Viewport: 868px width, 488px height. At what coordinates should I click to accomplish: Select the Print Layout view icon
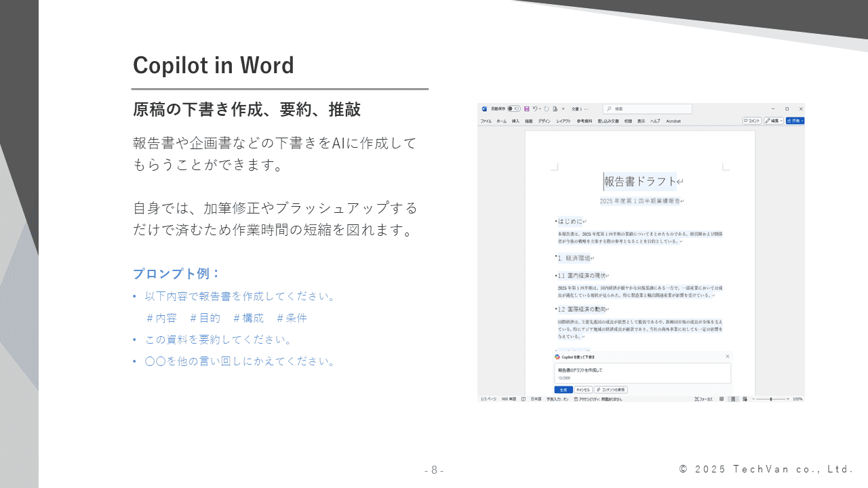(x=733, y=399)
